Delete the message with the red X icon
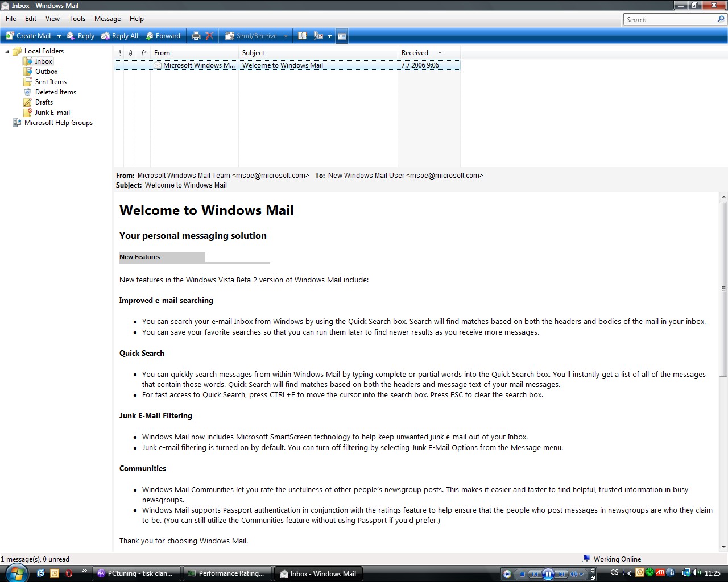 click(209, 36)
